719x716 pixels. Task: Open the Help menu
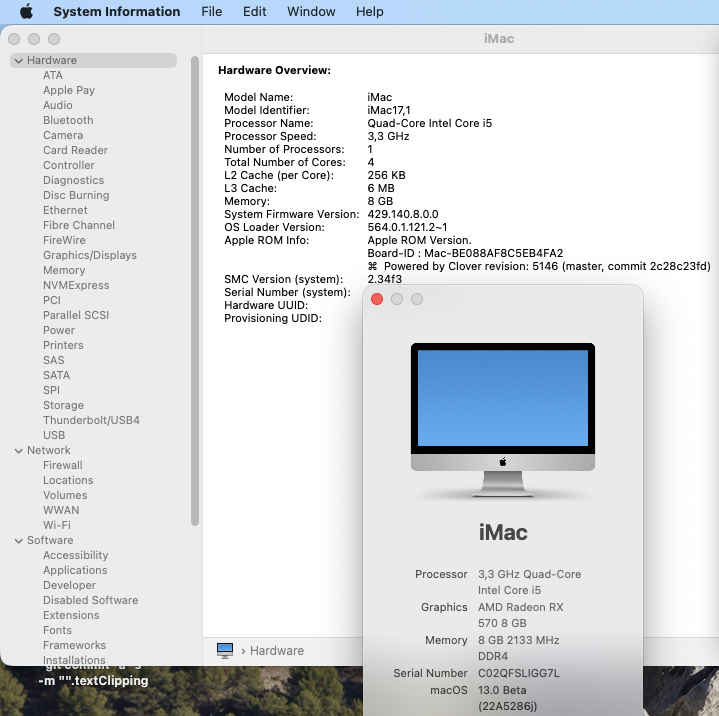tap(370, 11)
